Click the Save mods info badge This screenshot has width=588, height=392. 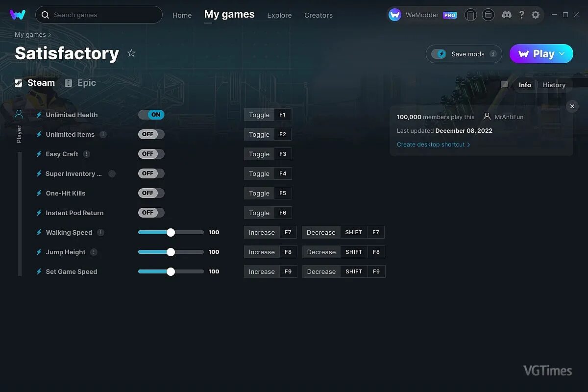pyautogui.click(x=493, y=54)
